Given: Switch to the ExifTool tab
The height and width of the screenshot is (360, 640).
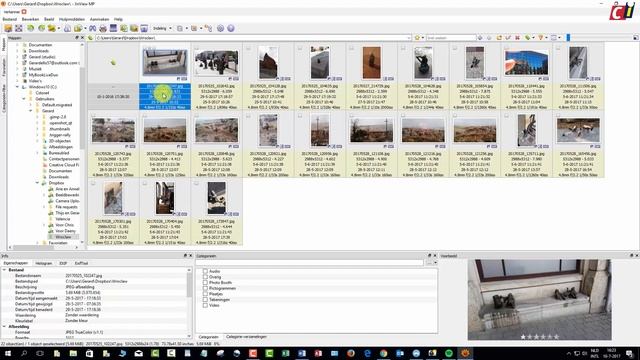Looking at the screenshot, I should click(x=81, y=263).
